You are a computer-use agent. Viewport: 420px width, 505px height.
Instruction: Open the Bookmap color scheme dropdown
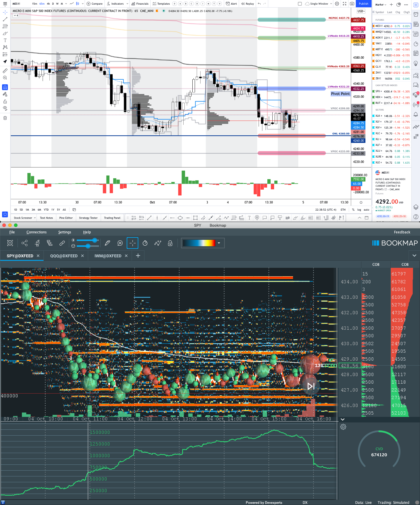[219, 243]
